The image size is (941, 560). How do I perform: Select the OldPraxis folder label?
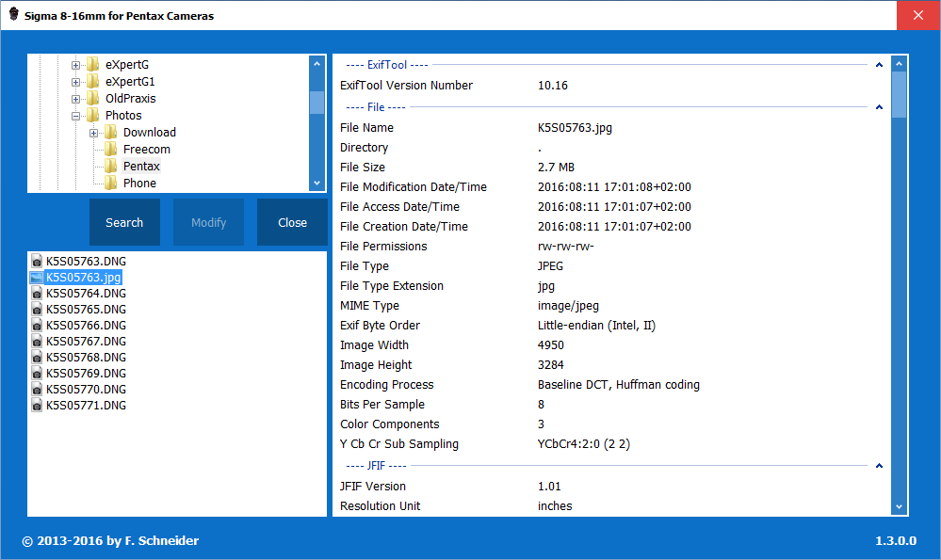pos(131,98)
